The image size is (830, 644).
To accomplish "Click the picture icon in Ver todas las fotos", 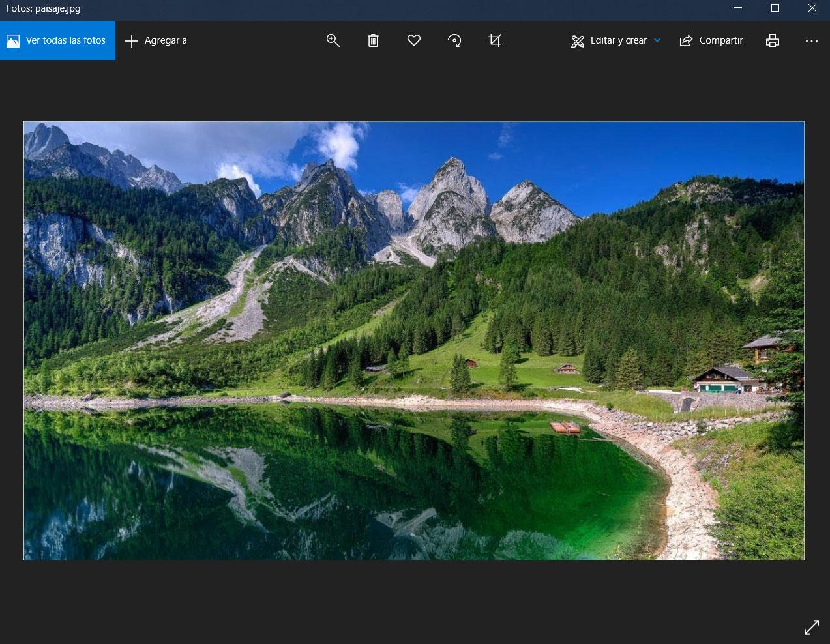I will pos(13,41).
